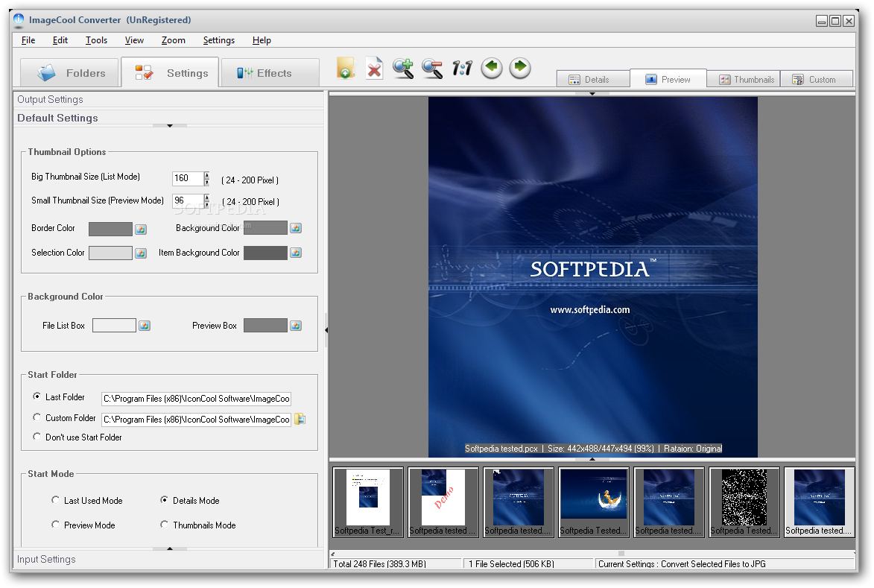The image size is (874, 588).
Task: Open the File menu
Action: point(28,40)
